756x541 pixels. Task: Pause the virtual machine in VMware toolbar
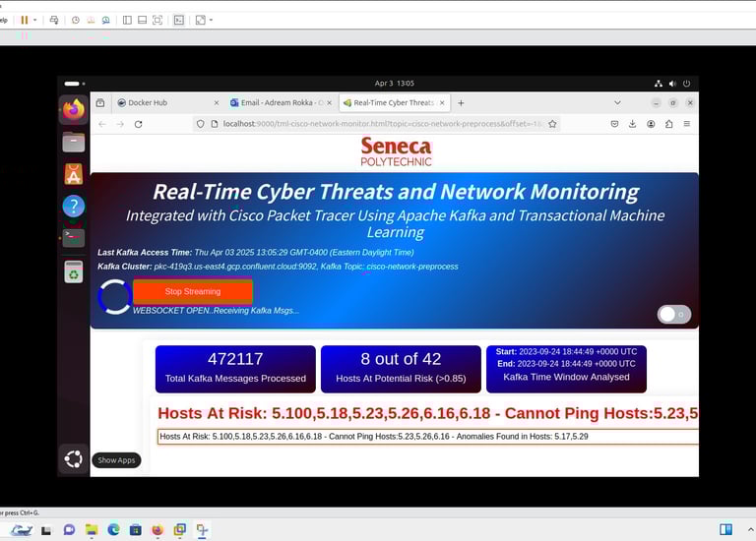click(x=24, y=20)
